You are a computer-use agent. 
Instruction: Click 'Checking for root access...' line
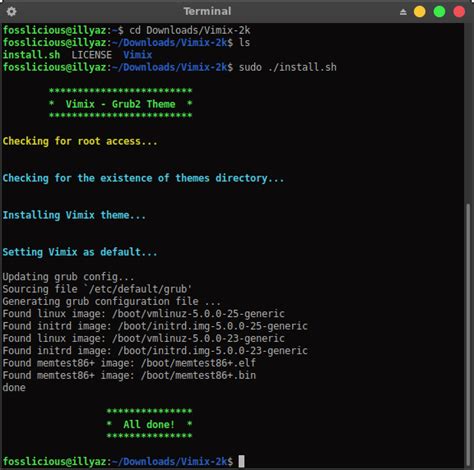tap(80, 141)
